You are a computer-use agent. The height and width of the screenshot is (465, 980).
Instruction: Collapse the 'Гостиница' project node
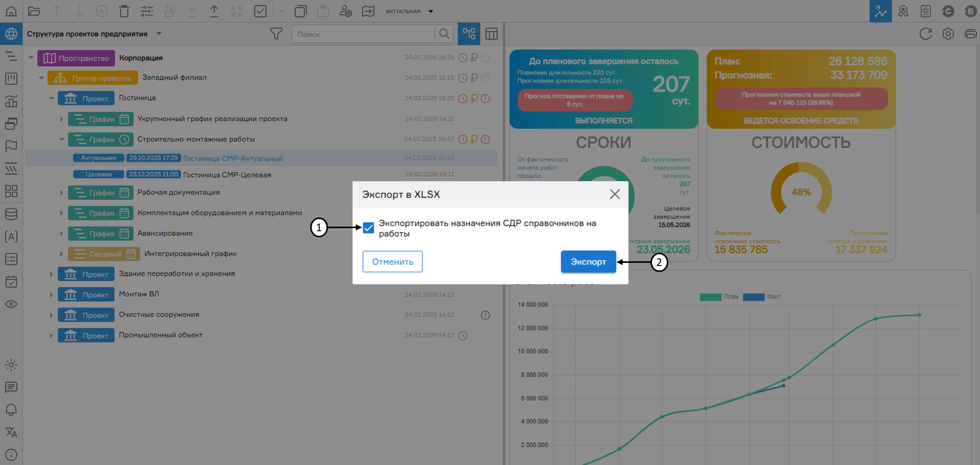[x=51, y=98]
